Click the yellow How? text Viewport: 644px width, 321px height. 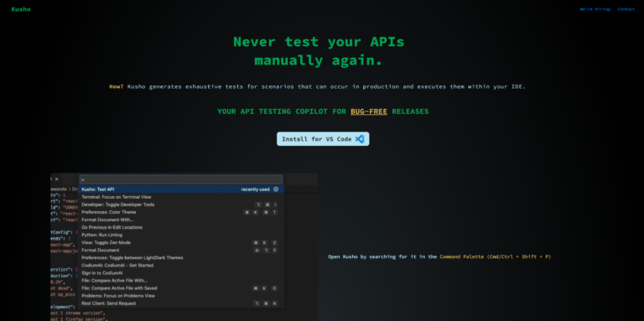coord(117,86)
